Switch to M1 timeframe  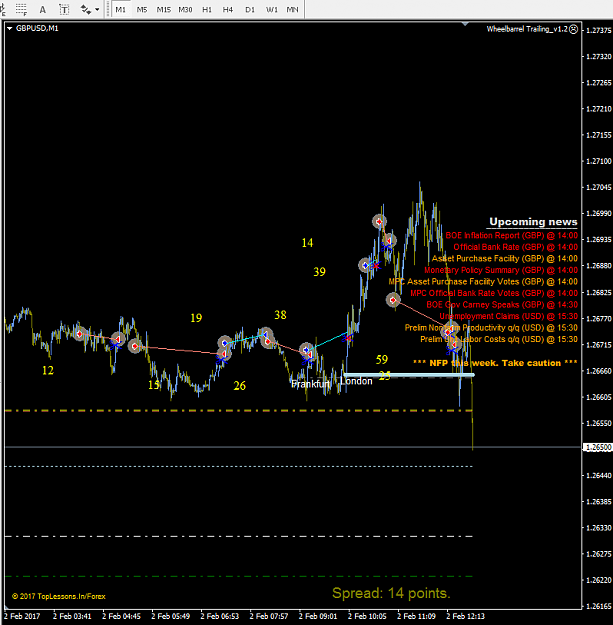pos(120,10)
